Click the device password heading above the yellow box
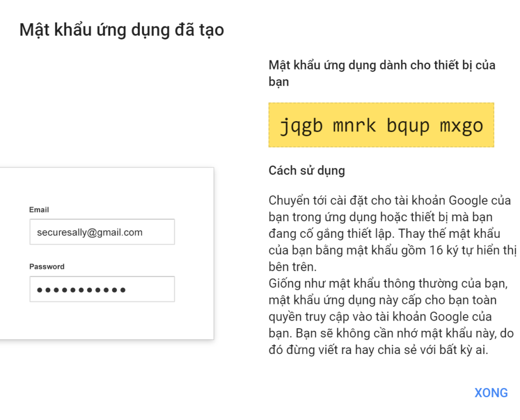Screen dimensions: 520x420 coord(381,73)
